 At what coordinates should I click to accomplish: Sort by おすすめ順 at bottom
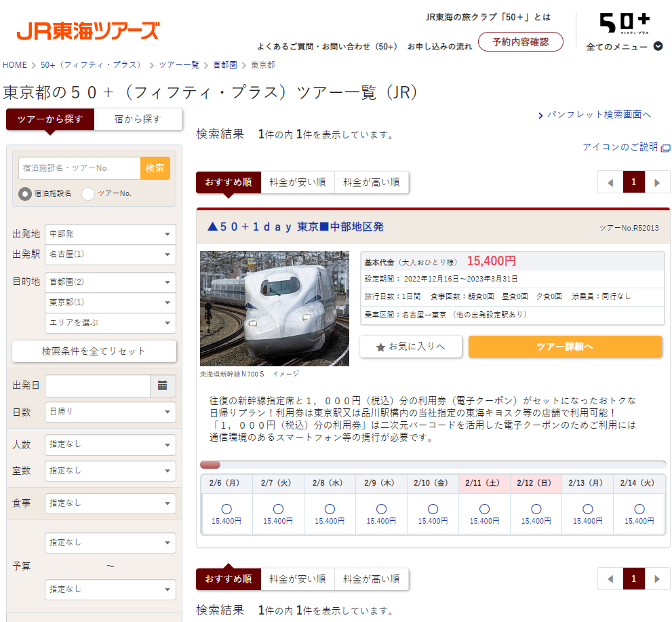(229, 579)
